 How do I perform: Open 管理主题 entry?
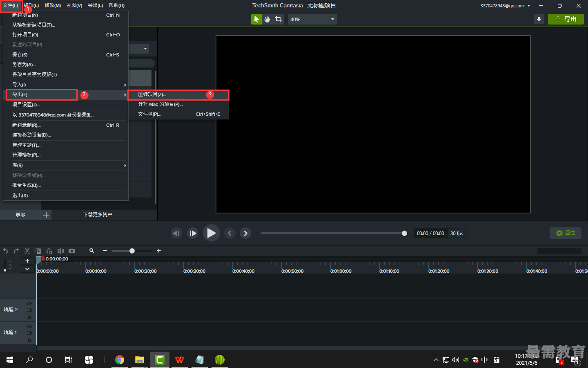point(66,145)
